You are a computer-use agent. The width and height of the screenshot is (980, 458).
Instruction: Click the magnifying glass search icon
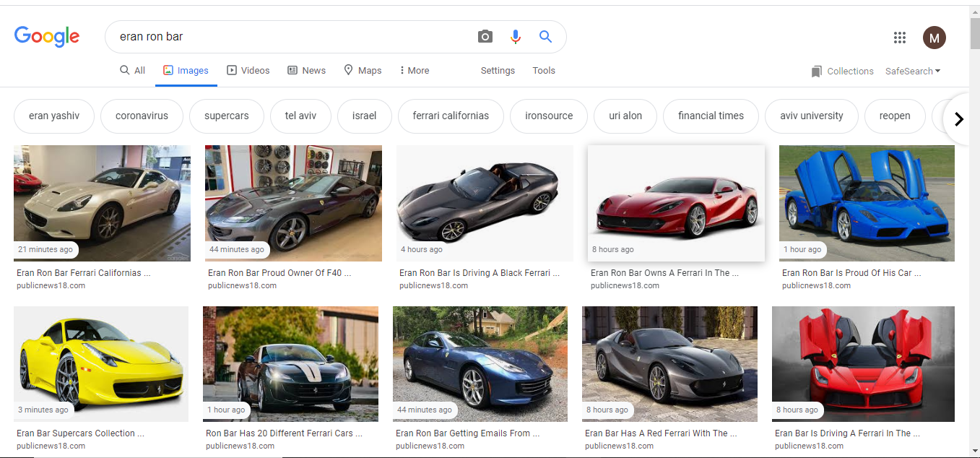pos(545,36)
